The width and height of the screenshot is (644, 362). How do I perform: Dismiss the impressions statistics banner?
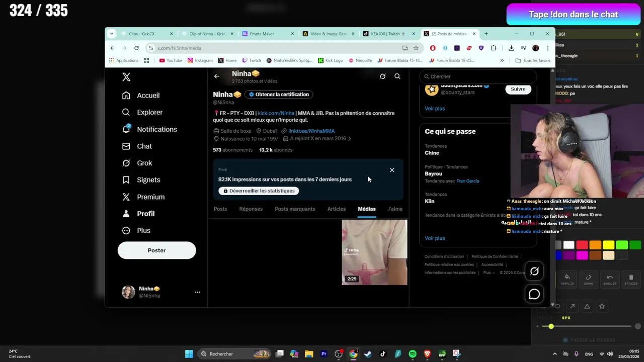392,170
